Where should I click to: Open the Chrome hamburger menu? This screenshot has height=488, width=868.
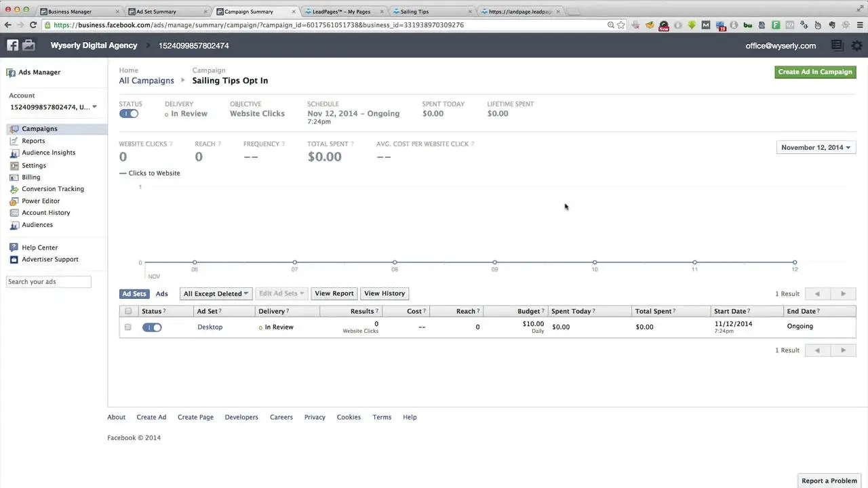point(859,25)
